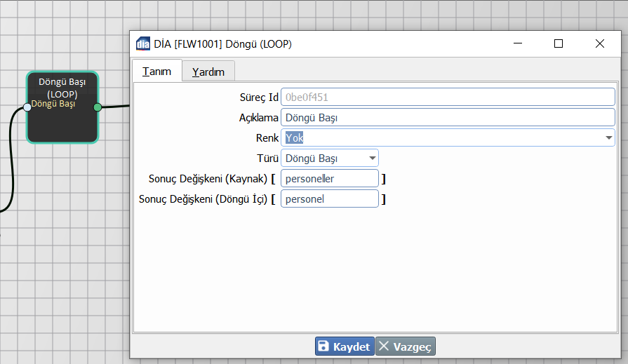628x364 pixels.
Task: Click the Süreç Id field
Action: [x=447, y=97]
